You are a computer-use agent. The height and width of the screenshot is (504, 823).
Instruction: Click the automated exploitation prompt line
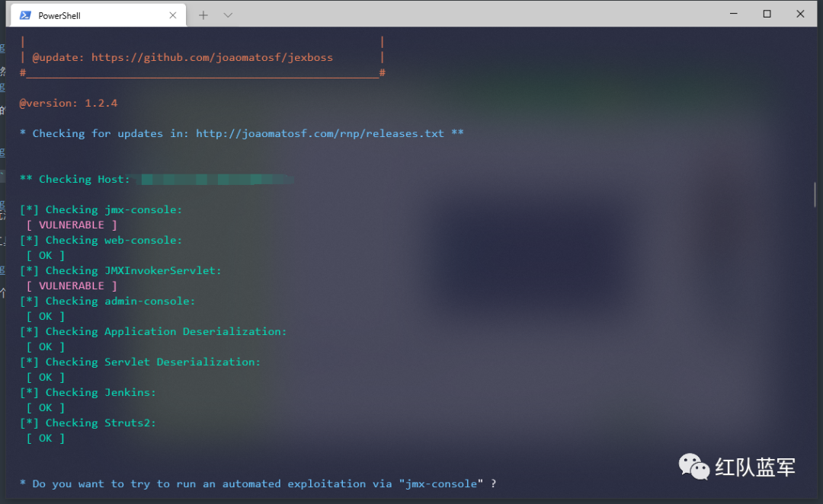258,483
